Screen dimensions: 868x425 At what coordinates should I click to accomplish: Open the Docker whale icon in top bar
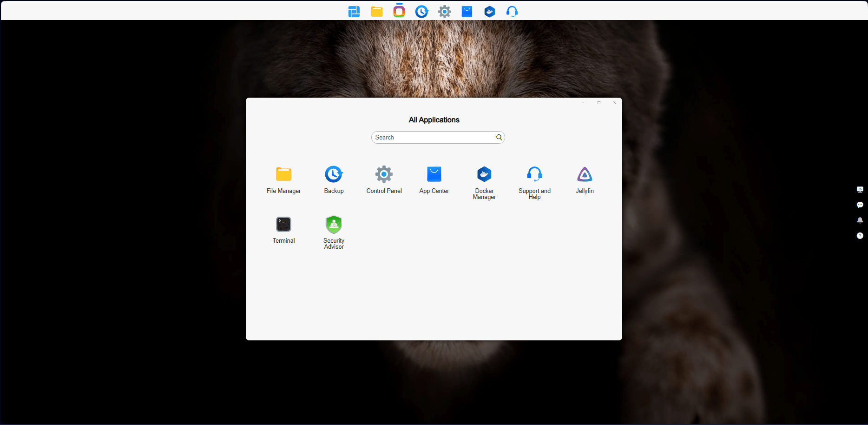(x=489, y=11)
